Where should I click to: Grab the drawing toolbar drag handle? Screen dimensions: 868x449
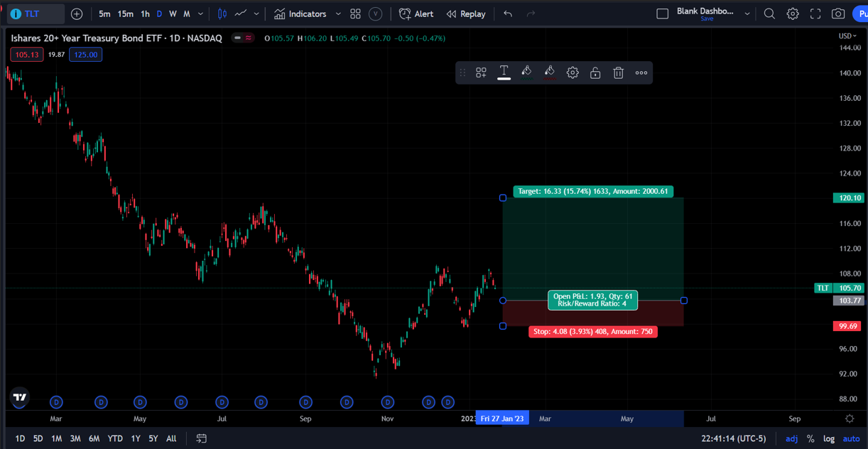click(x=462, y=72)
